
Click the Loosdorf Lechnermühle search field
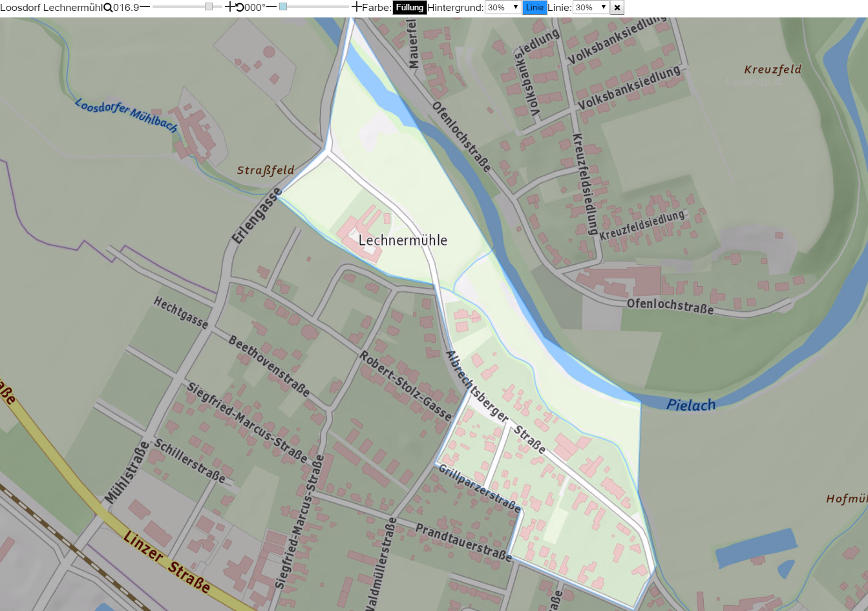(52, 8)
